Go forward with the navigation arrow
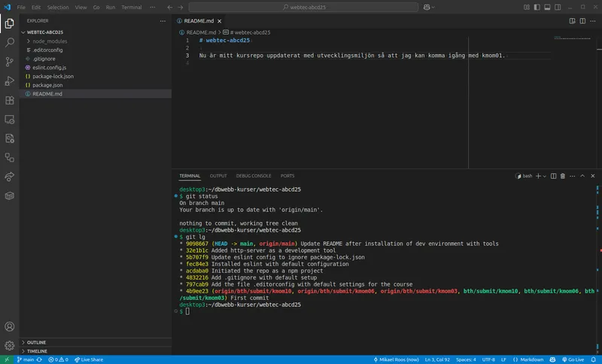602x364 pixels. (x=181, y=7)
